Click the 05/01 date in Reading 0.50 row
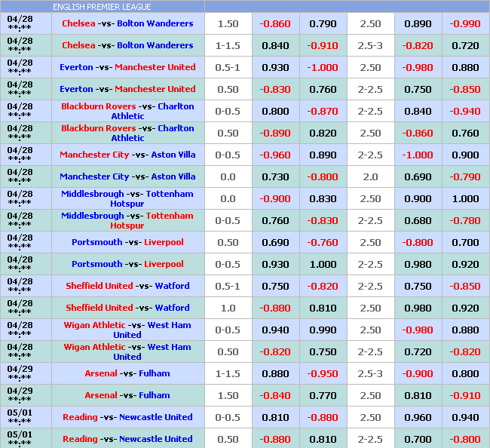Viewport: 490px width, 448px height. [x=20, y=434]
